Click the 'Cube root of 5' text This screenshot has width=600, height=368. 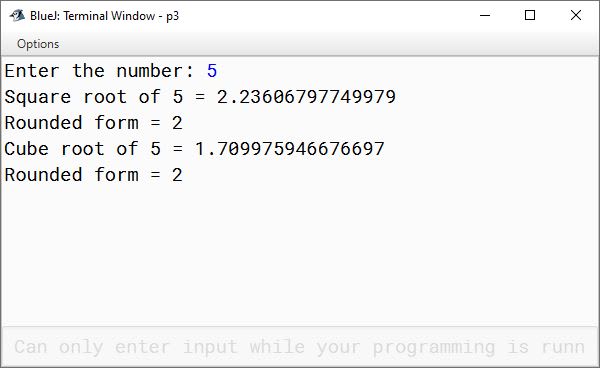(83, 149)
